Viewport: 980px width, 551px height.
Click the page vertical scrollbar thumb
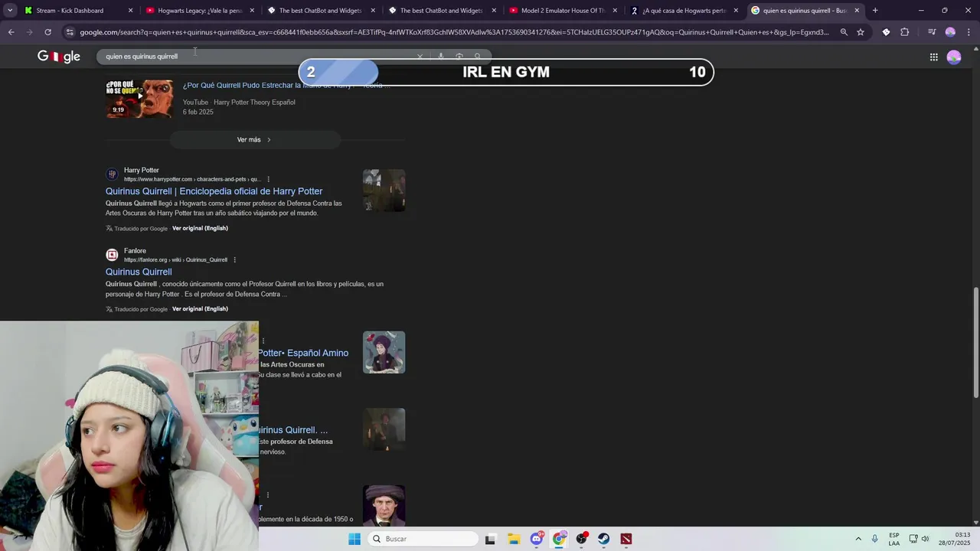click(975, 342)
